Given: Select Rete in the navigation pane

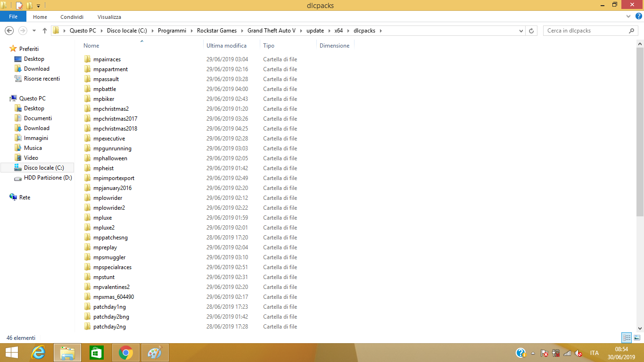Looking at the screenshot, I should point(25,197).
